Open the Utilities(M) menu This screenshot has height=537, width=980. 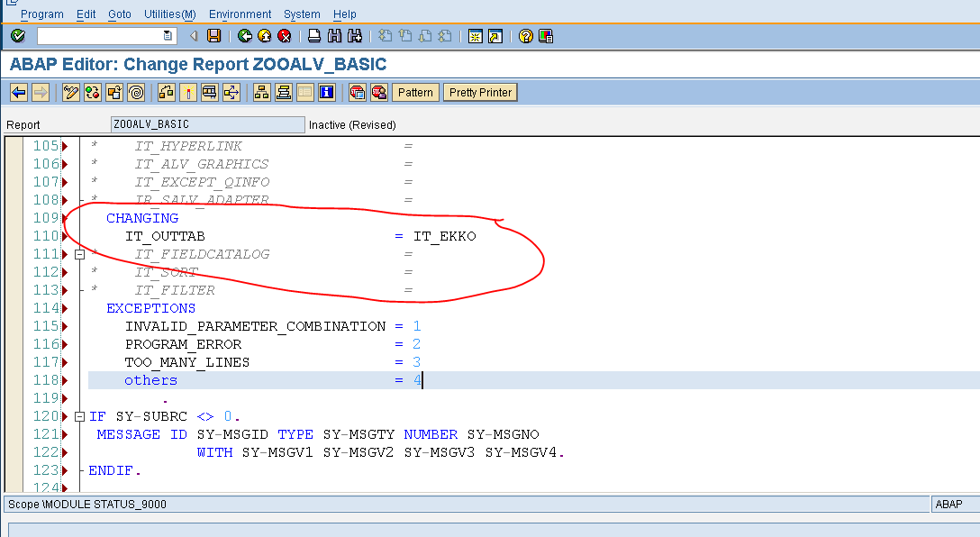point(169,14)
